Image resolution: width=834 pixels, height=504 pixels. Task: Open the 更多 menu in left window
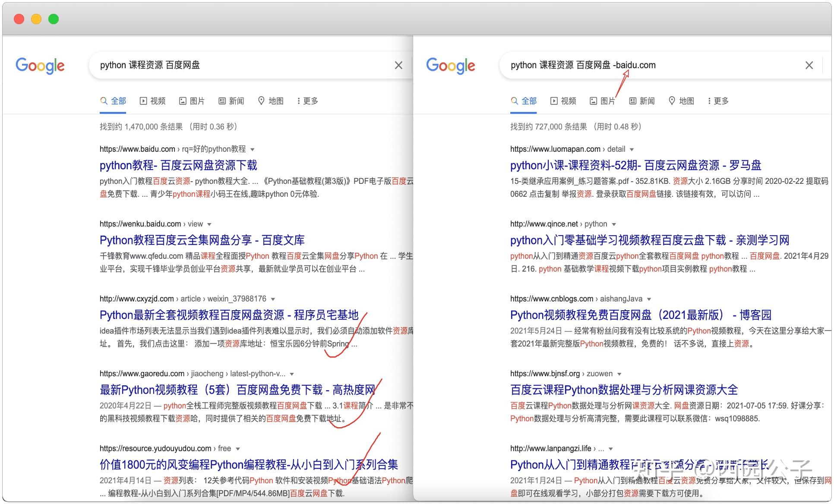pos(308,101)
